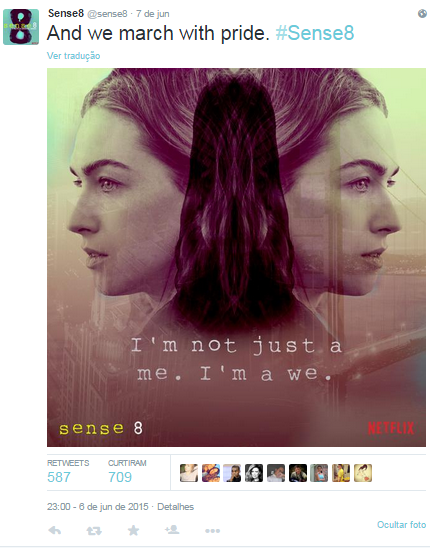The image size is (430, 548).
Task: Click the globe icon at tweet corner
Action: point(422,14)
